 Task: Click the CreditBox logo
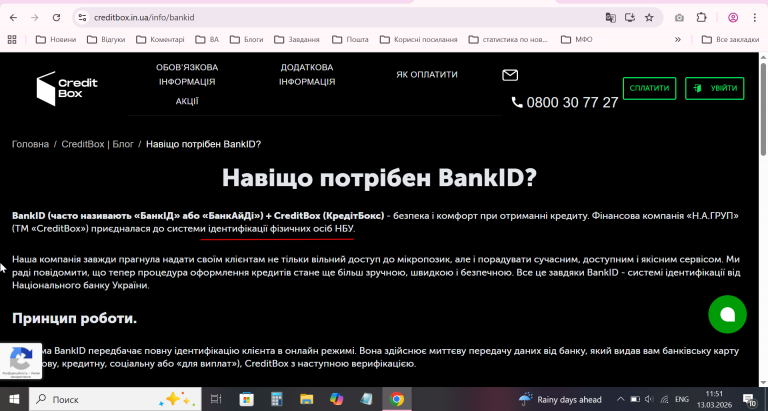(67, 89)
